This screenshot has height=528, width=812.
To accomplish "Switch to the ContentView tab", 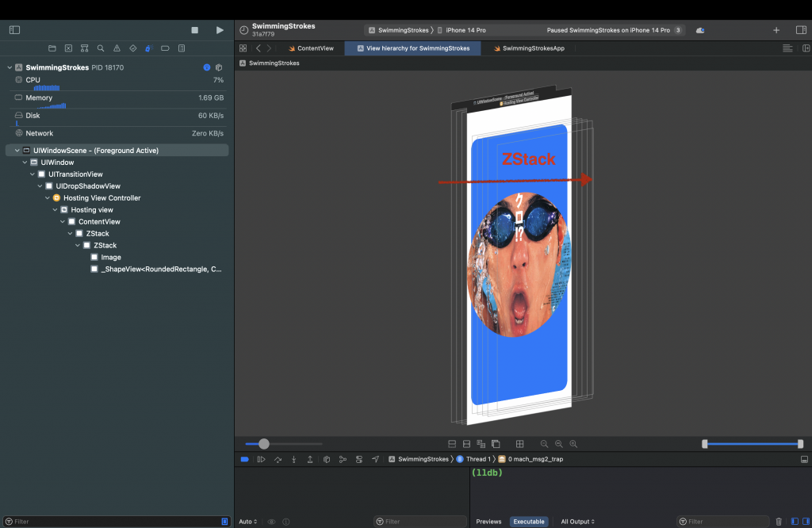I will tap(315, 48).
